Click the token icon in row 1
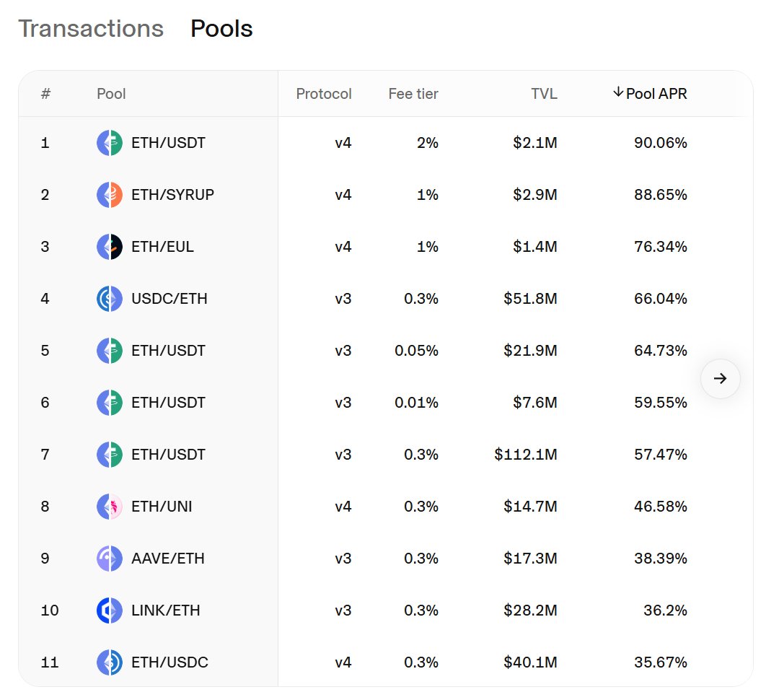Screen dimensions: 766x700 coord(110,143)
